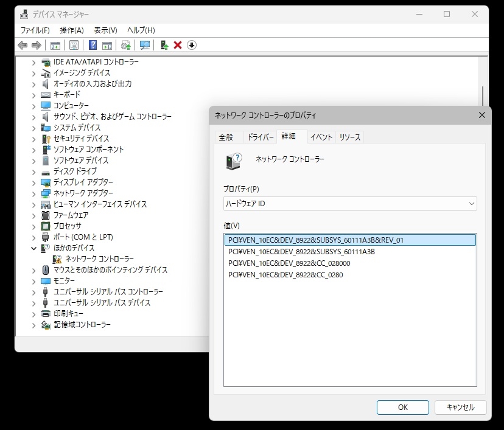504x430 pixels.
Task: Click the disk drives category icon
Action: 46,173
